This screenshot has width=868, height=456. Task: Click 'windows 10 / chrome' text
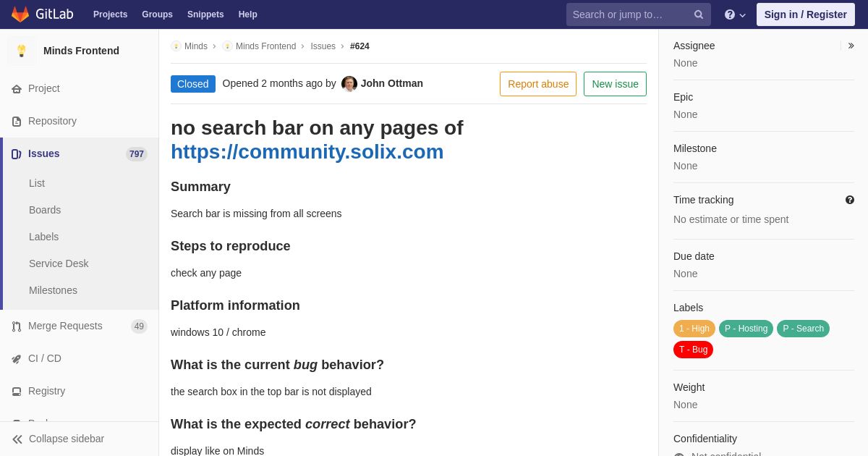218,332
